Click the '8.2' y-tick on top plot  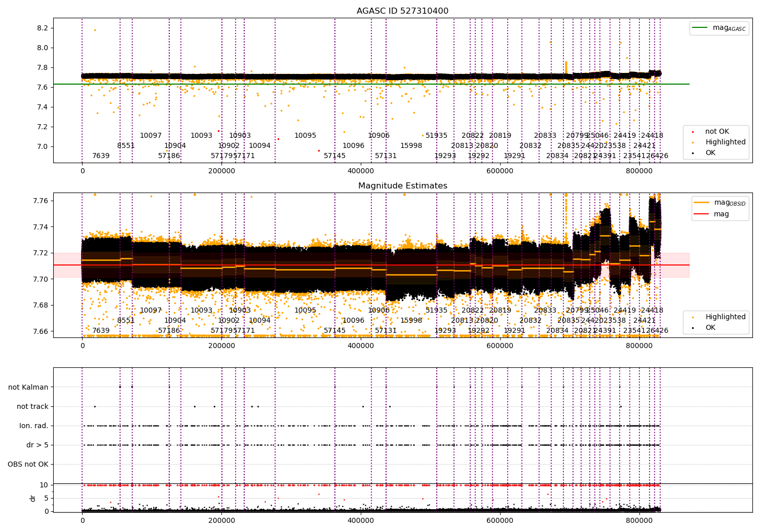[43, 28]
